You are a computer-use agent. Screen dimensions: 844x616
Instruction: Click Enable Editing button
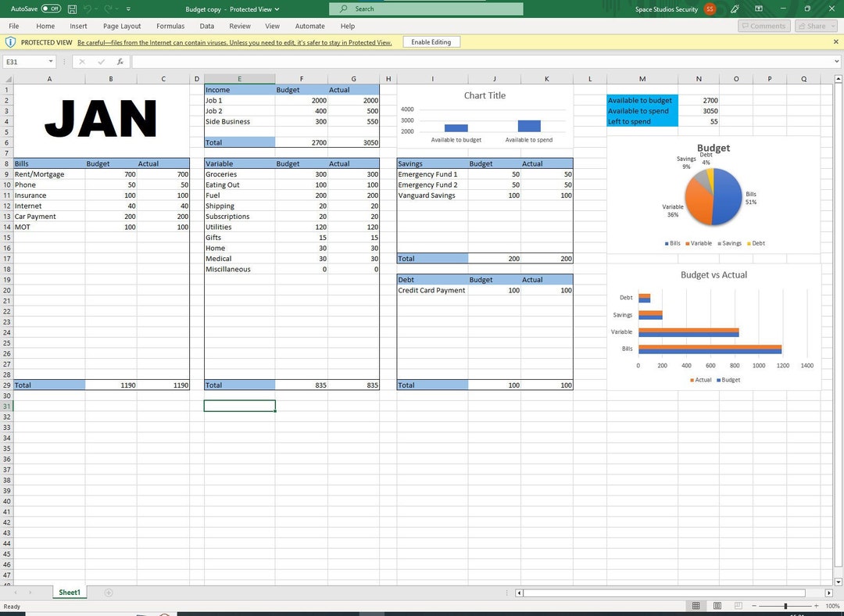tap(431, 42)
